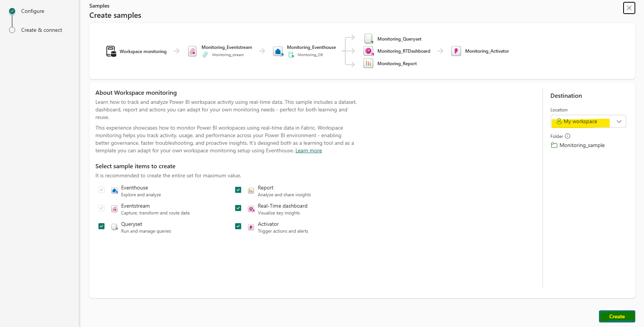This screenshot has width=644, height=327.
Task: Click 'Visualize key insights' text
Action: pos(279,213)
